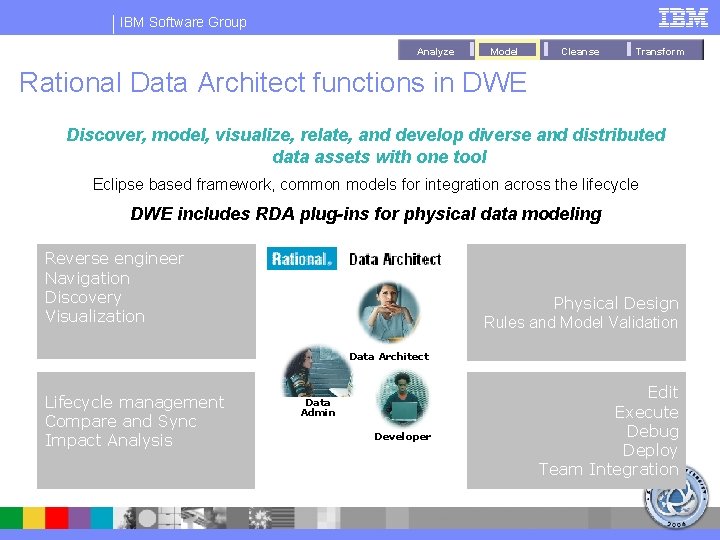Click 'Reverse engineer' text in gray box
This screenshot has height=540, width=720.
coord(114,259)
